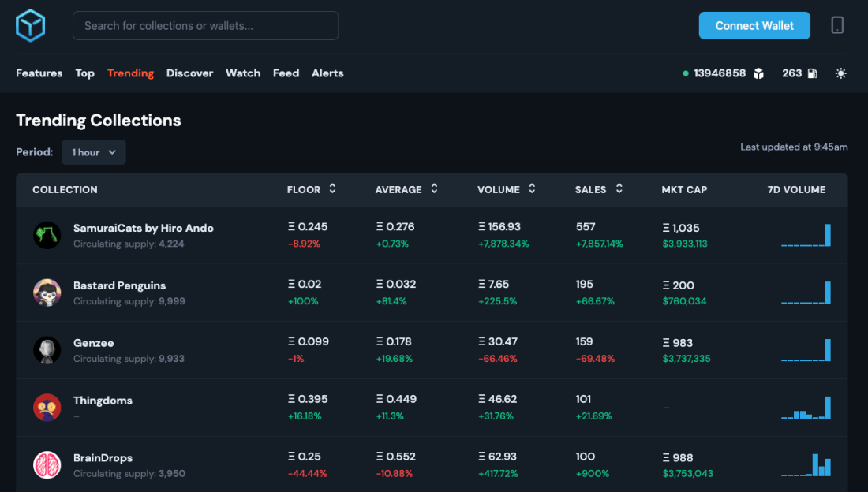Sort table by Floor column arrows
The image size is (868, 492).
point(332,189)
